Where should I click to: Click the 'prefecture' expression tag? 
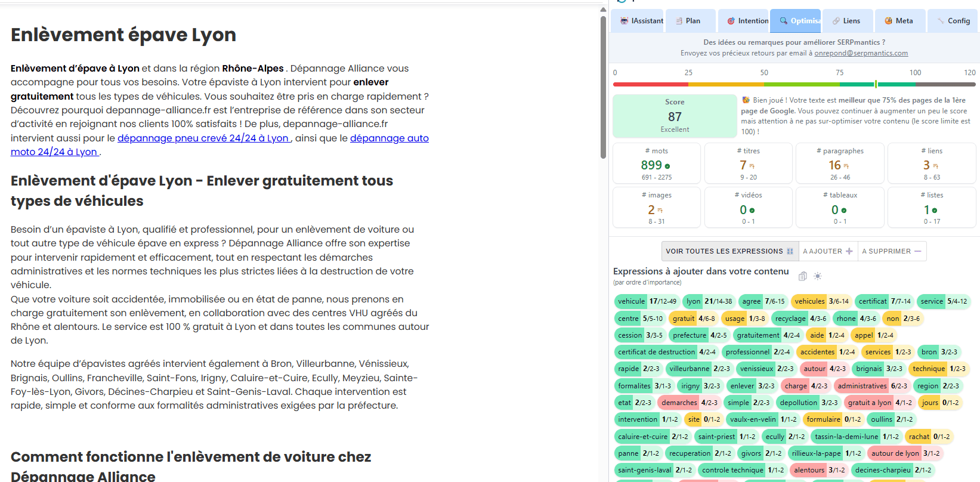point(699,335)
